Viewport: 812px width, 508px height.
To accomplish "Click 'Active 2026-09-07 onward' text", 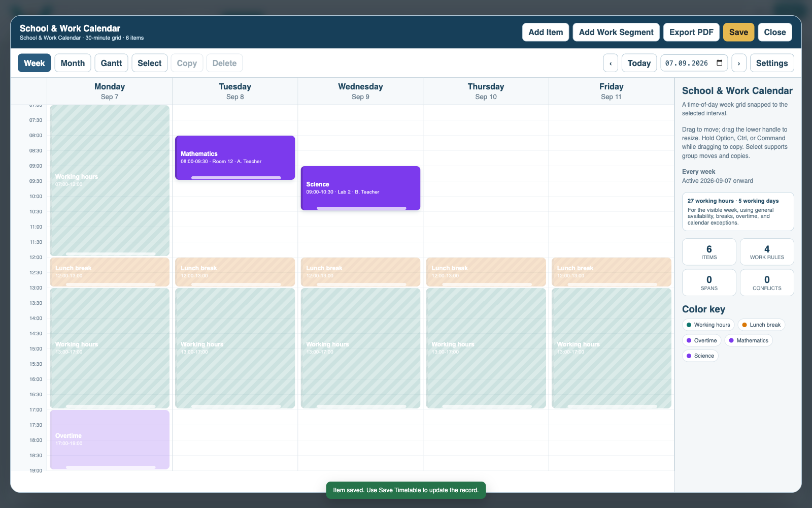I will [x=718, y=181].
